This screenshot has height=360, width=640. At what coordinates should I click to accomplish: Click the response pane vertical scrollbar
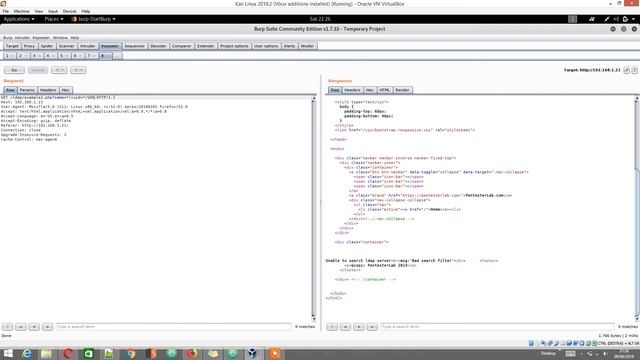coord(637,208)
